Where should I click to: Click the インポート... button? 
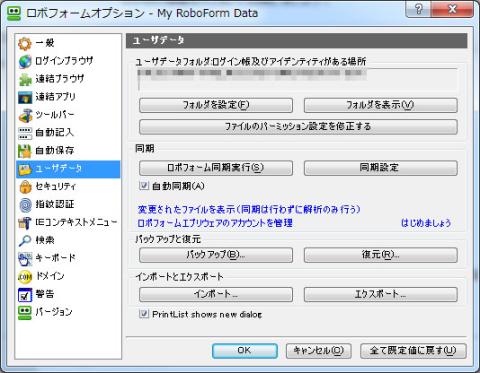tap(216, 294)
